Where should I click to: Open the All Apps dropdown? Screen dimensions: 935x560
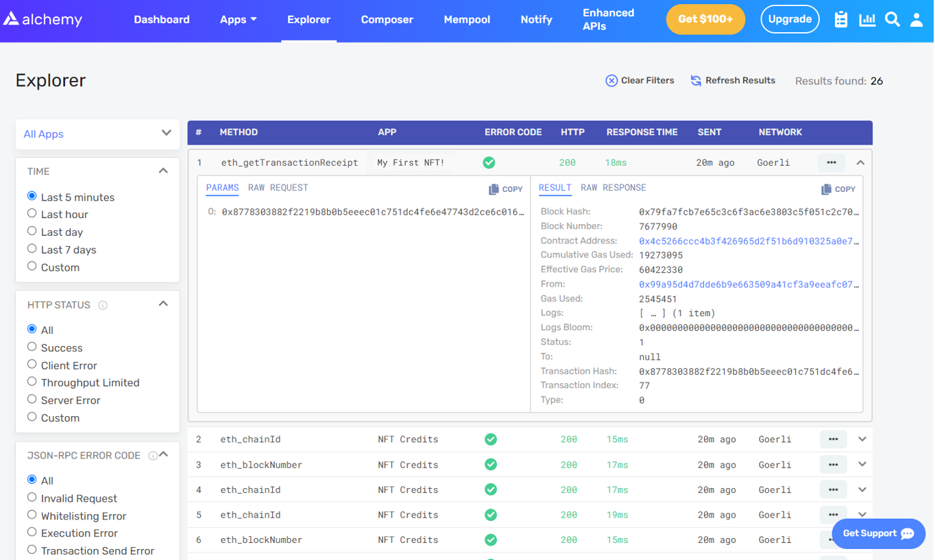point(97,134)
